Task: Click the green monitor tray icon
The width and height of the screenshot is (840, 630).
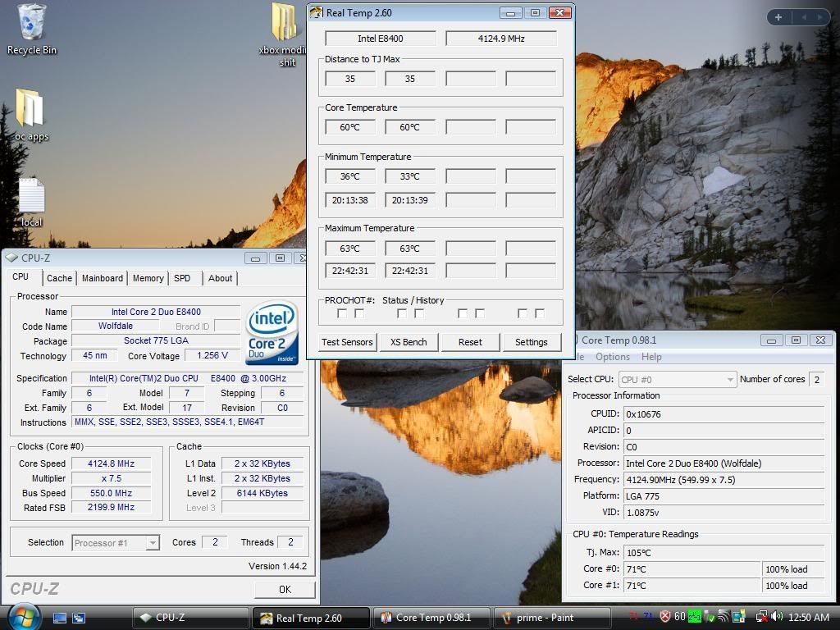Action: (x=694, y=617)
